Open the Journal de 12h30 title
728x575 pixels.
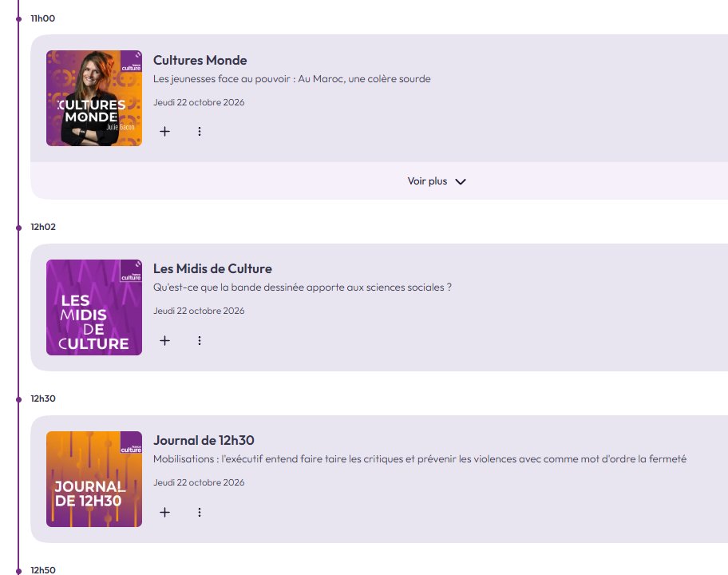[x=204, y=440]
